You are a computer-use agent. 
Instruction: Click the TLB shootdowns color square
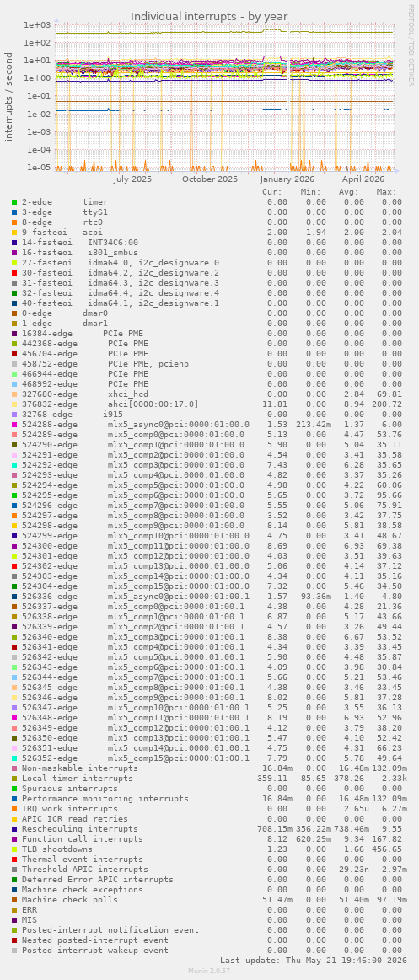[14, 849]
